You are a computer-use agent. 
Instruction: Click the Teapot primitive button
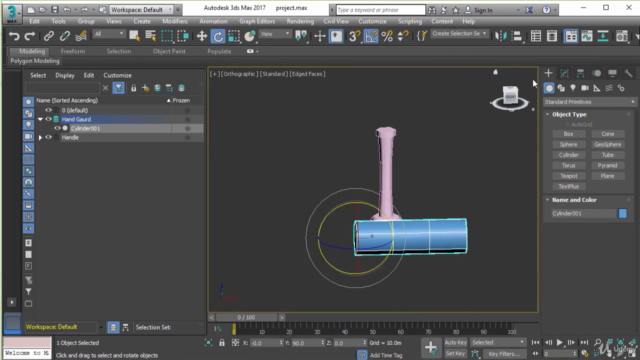tap(569, 176)
